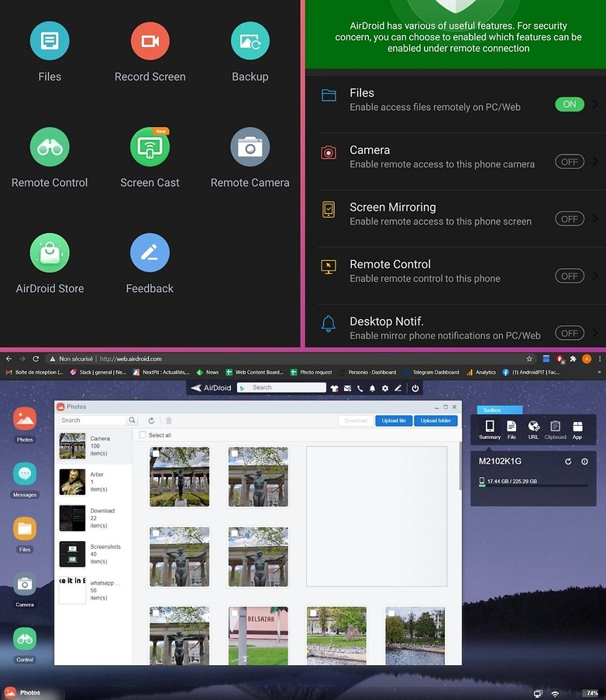Open the AirDroid Store icon
The width and height of the screenshot is (606, 700).
[49, 252]
